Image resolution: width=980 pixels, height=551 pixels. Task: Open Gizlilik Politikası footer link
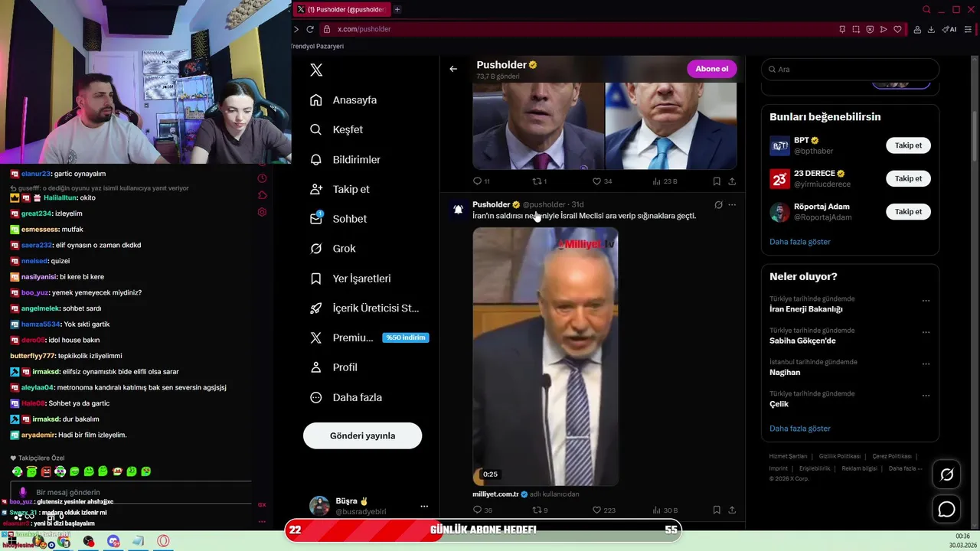click(x=839, y=456)
